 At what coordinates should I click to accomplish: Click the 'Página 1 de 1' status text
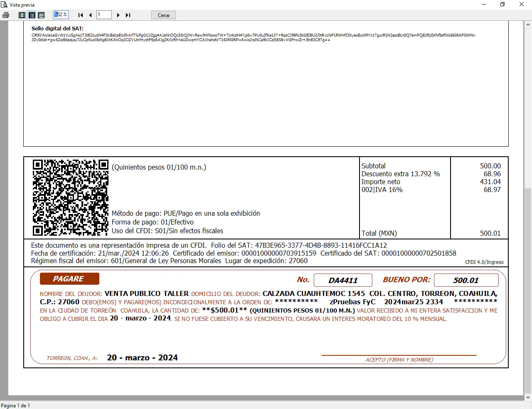15,406
